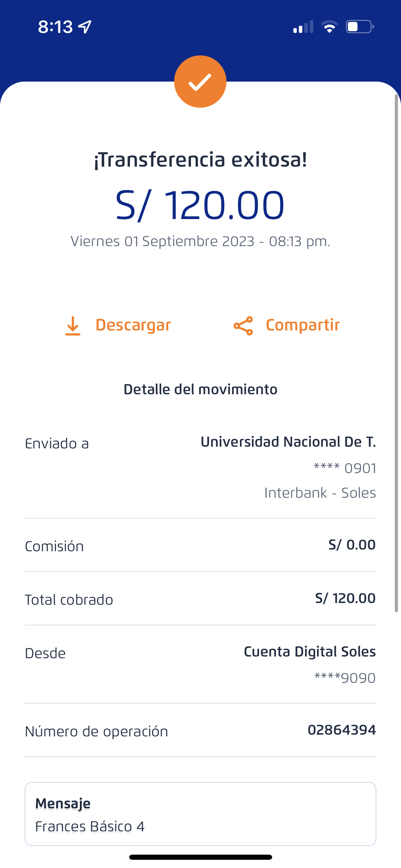Tap the download arrow icon
The image size is (401, 868).
73,326
